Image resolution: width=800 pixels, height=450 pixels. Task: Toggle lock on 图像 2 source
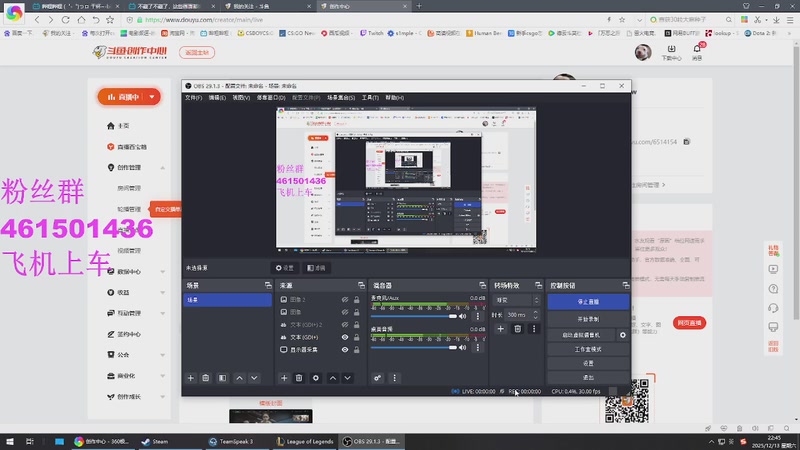(357, 300)
